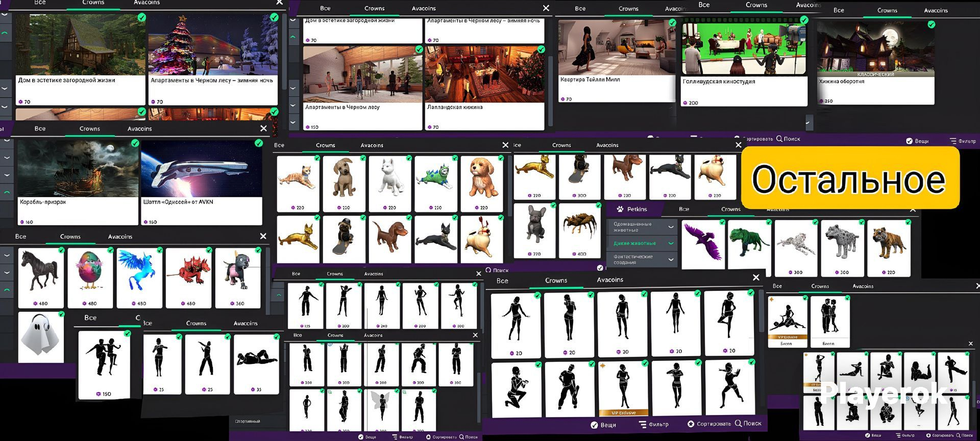Screen dimensions: 980x441
Task: Select the brown spider pet priced 400
Action: click(580, 230)
